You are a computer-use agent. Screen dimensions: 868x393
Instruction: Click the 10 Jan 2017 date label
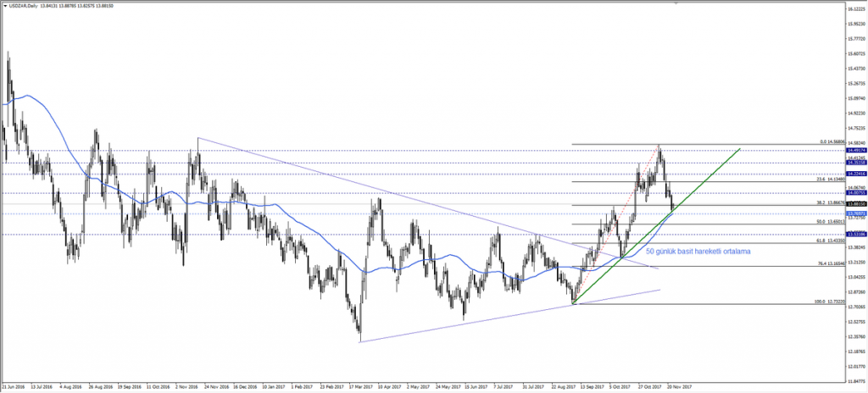tap(275, 387)
